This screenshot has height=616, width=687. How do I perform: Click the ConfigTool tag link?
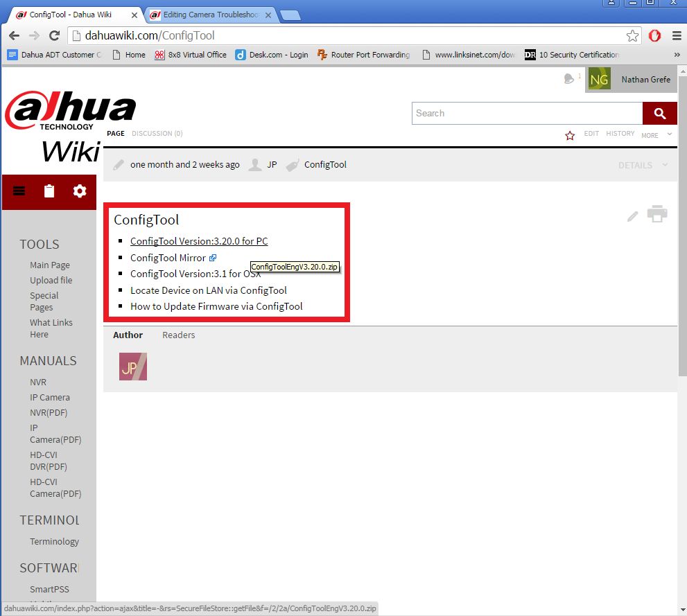pyautogui.click(x=325, y=165)
